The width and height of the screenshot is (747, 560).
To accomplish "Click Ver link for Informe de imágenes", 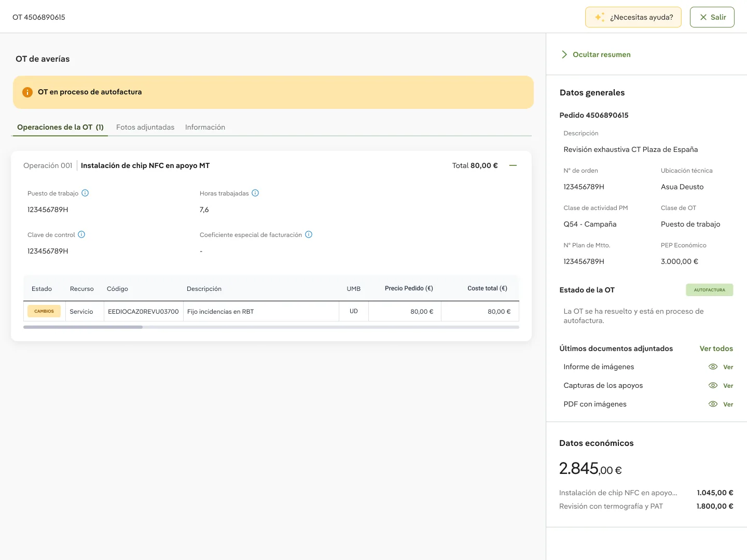I will (x=728, y=367).
